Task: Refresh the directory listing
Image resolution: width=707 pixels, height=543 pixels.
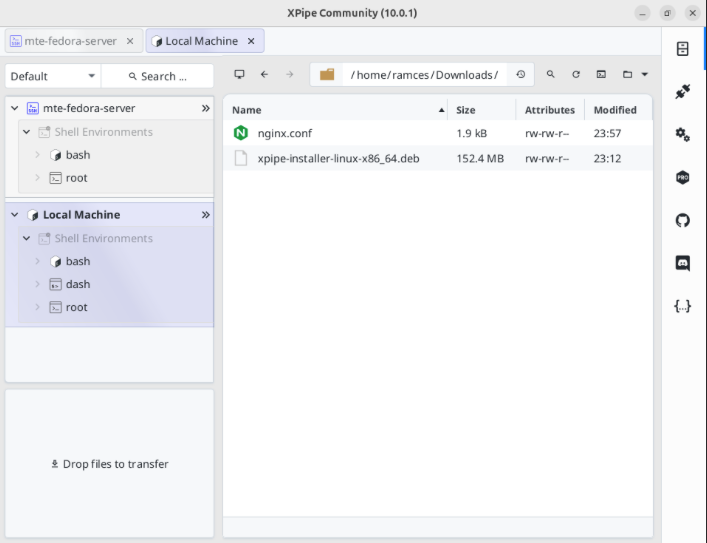Action: (576, 74)
